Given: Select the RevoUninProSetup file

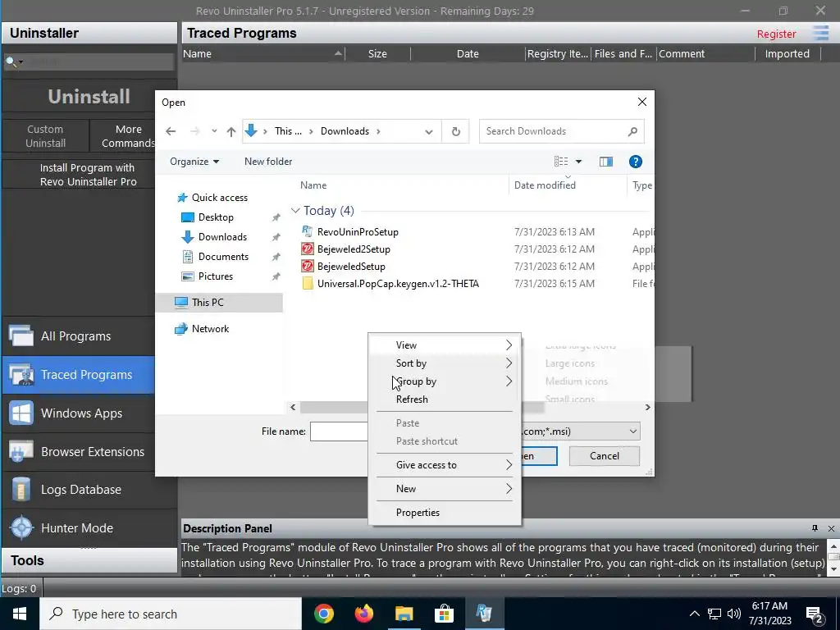Looking at the screenshot, I should point(358,232).
